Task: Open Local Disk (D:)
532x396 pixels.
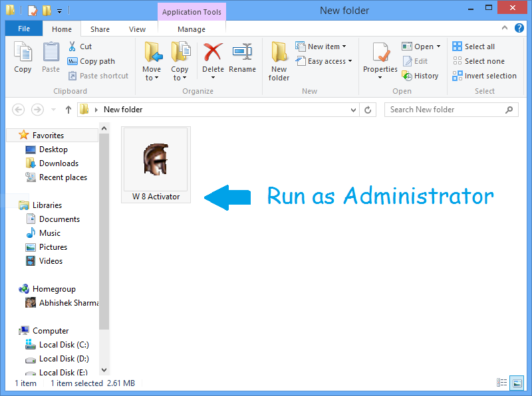Action: (64, 359)
